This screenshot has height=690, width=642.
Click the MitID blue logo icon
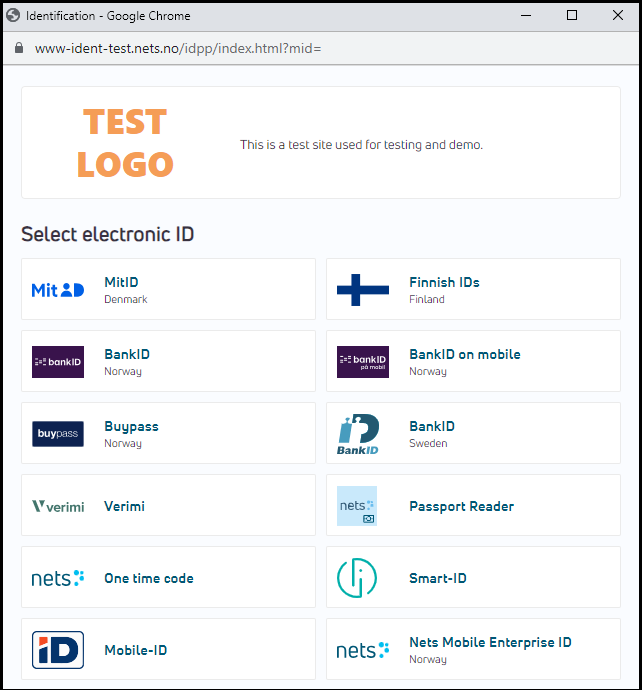(x=58, y=290)
